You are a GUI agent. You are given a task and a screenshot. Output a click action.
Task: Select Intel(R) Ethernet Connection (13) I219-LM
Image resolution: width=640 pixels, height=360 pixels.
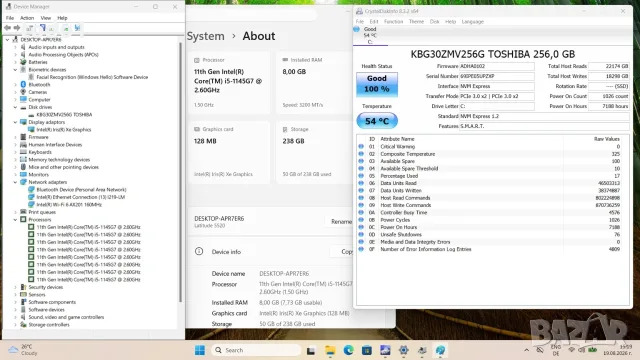[81, 197]
